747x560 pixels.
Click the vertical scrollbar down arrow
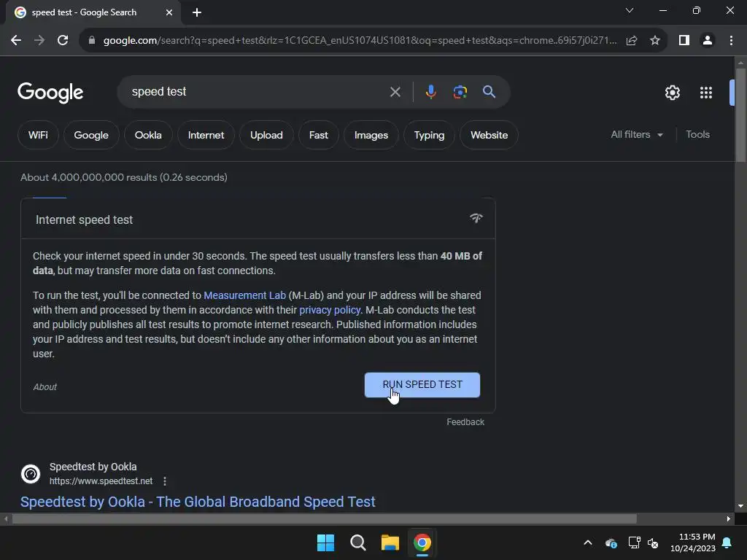coord(740,506)
